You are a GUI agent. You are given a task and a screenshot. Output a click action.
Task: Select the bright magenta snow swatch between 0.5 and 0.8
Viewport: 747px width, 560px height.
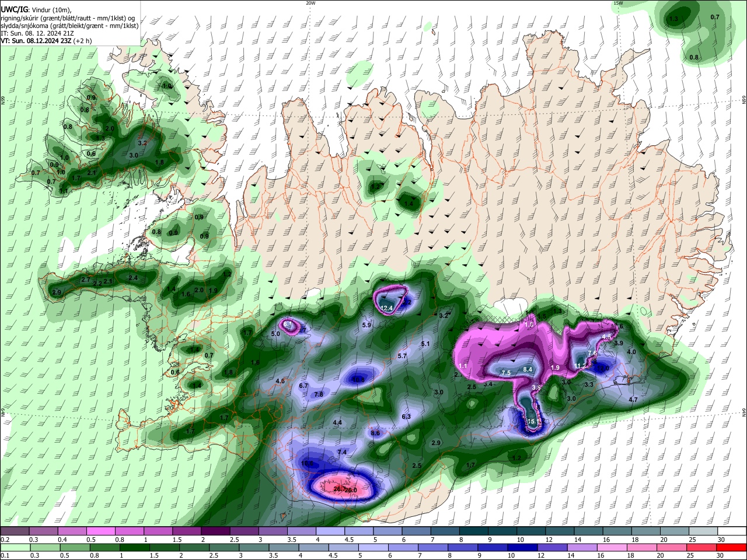tap(100, 531)
